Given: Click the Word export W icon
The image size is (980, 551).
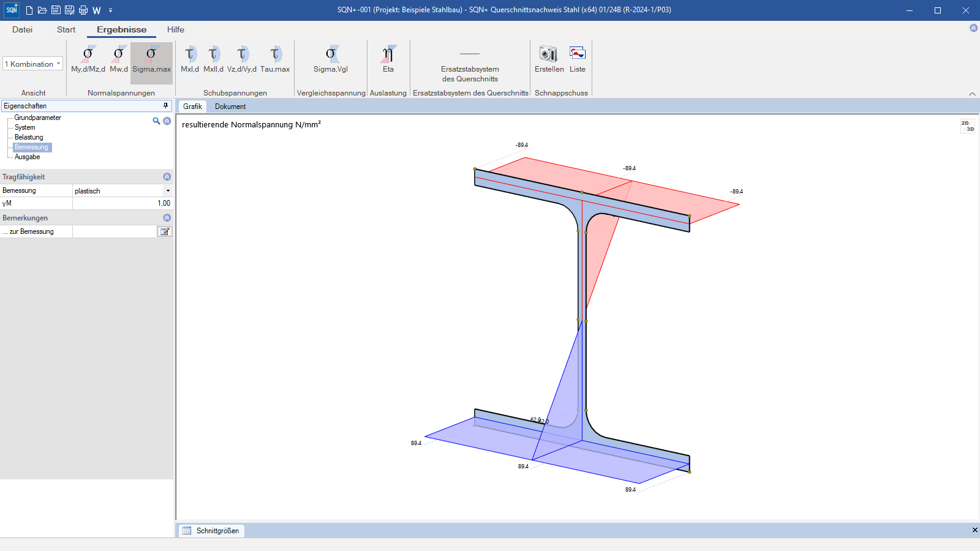Looking at the screenshot, I should pyautogui.click(x=97, y=10).
